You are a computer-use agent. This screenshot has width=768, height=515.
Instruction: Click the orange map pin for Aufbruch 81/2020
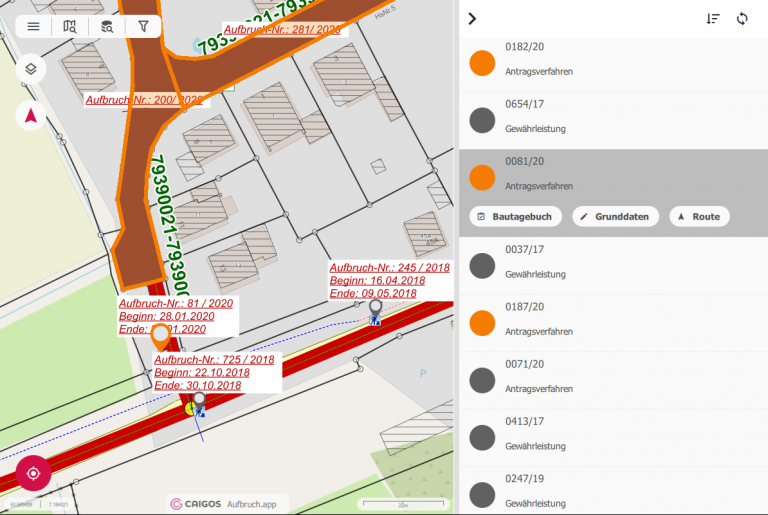[x=161, y=336]
